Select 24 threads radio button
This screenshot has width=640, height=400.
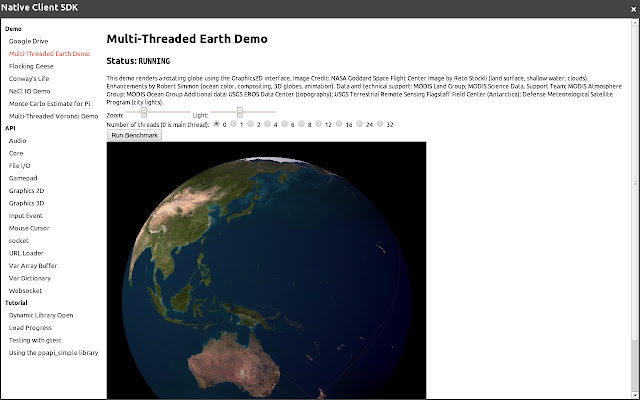point(359,124)
